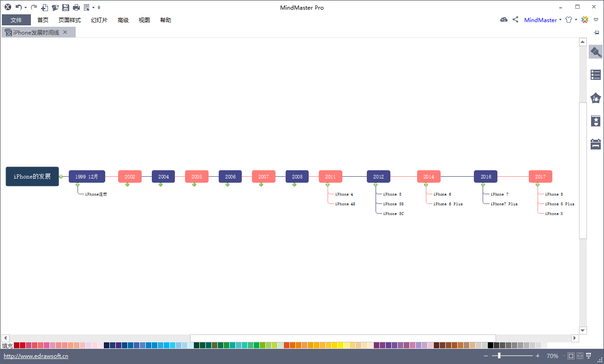The width and height of the screenshot is (604, 364).
Task: Expand the 2004 node branch
Action: point(161,185)
